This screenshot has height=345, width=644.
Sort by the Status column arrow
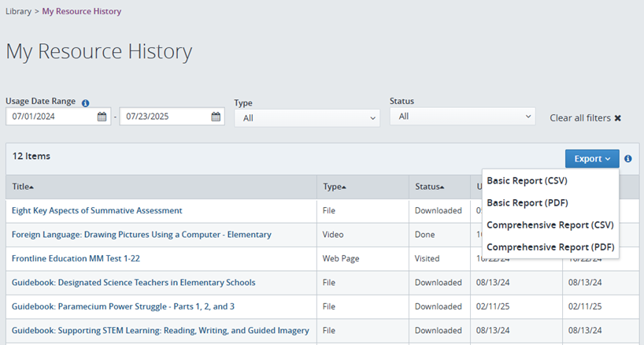[x=442, y=187]
